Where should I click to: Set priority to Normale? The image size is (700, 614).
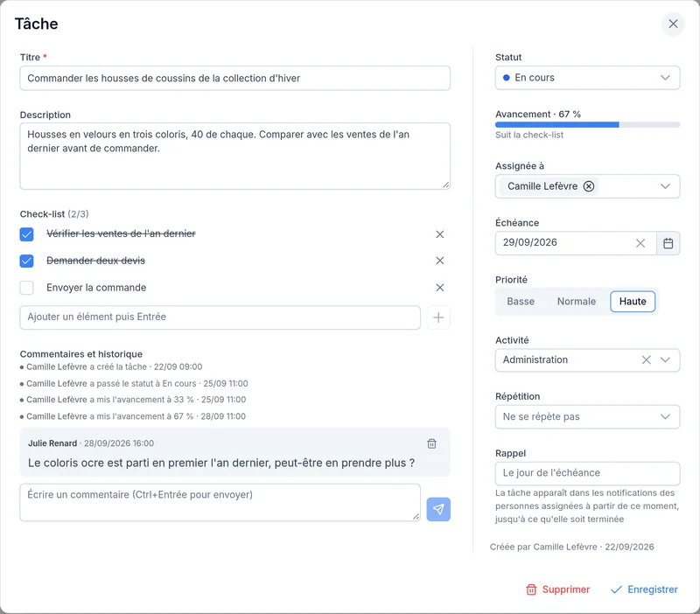577,302
